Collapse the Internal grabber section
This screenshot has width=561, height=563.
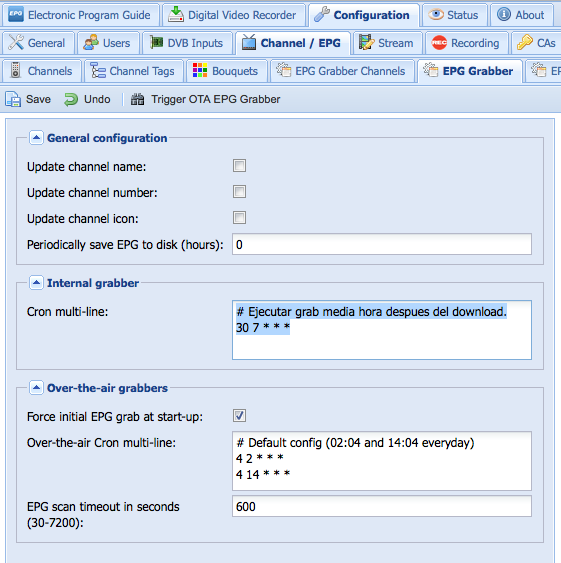point(36,283)
